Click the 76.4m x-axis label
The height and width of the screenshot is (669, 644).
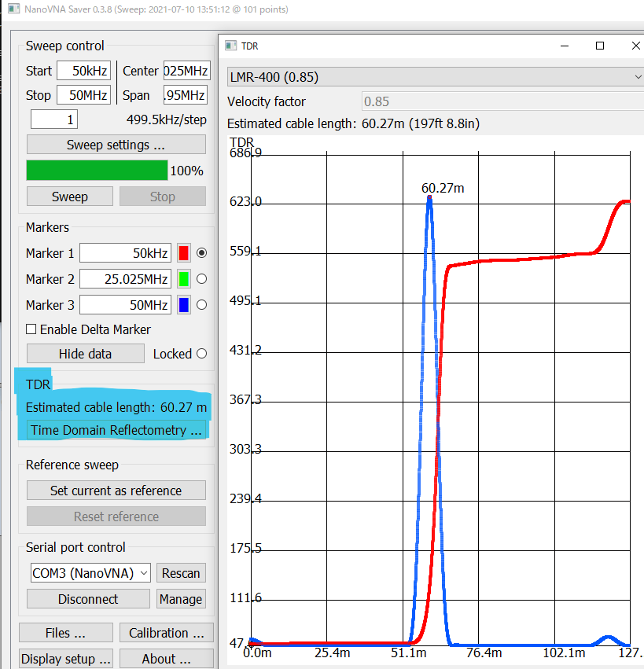tap(484, 652)
